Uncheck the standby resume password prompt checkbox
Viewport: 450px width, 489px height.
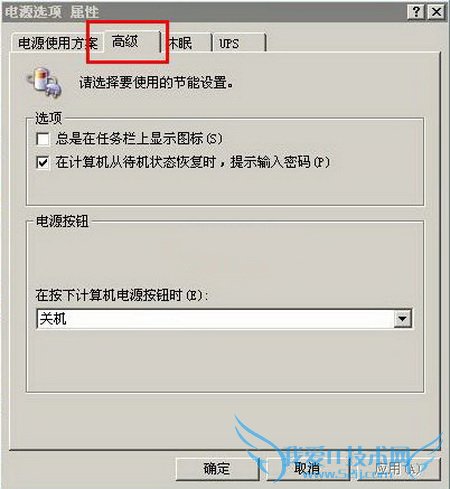pos(43,163)
